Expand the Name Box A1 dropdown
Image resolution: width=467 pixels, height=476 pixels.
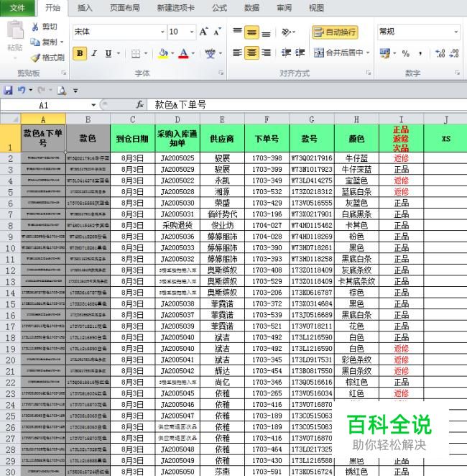(x=93, y=105)
